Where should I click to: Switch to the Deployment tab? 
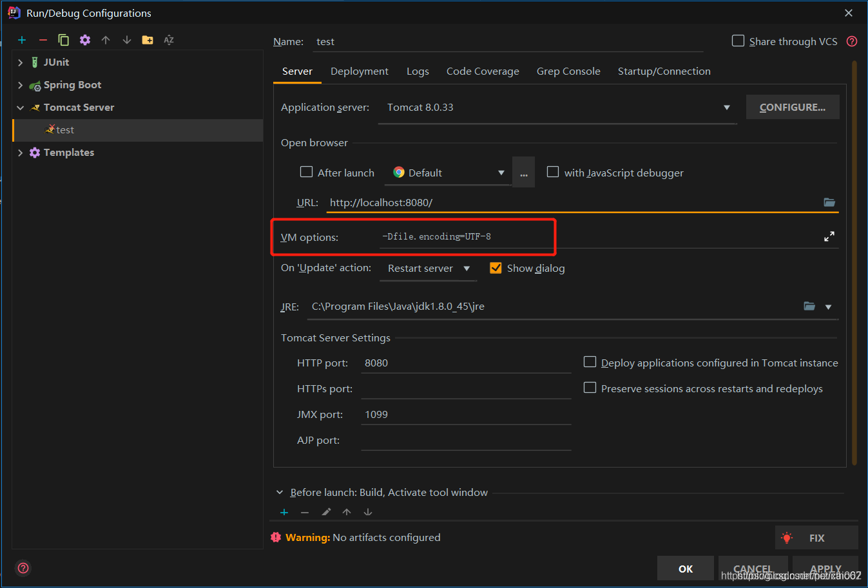click(x=360, y=71)
